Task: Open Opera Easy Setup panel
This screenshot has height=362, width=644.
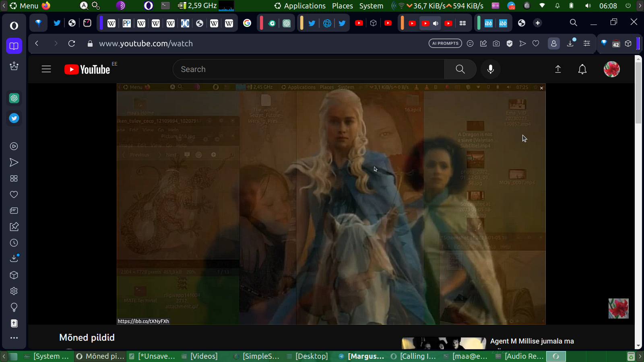Action: click(587, 43)
